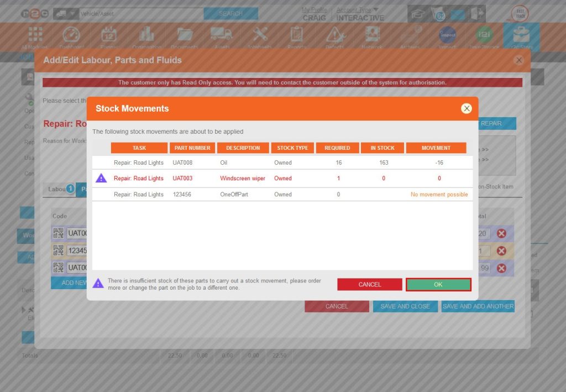The width and height of the screenshot is (566, 392).
Task: Open the Assets truck icon
Action: pyautogui.click(x=222, y=35)
